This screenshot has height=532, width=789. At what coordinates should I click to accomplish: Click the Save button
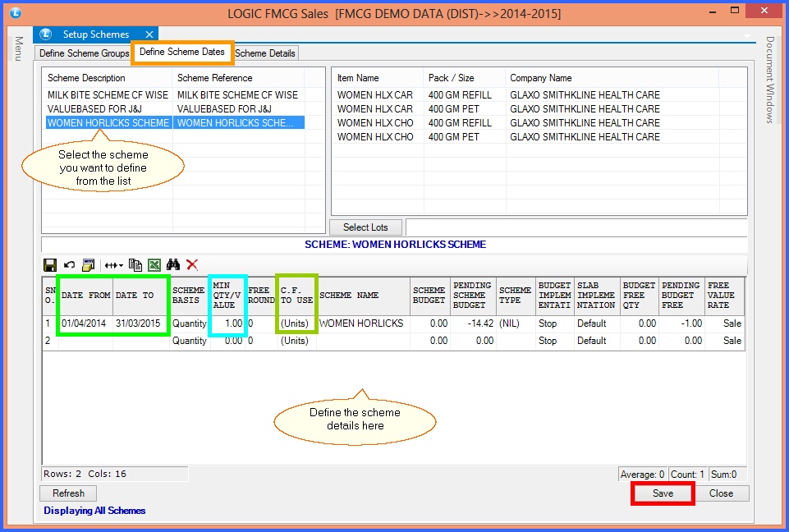click(x=663, y=493)
